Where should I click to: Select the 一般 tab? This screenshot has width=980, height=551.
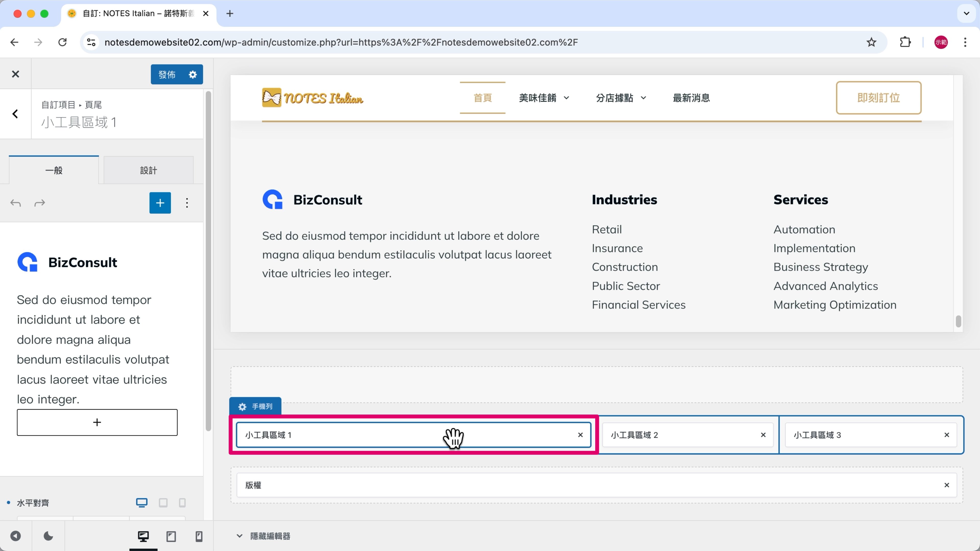point(54,170)
